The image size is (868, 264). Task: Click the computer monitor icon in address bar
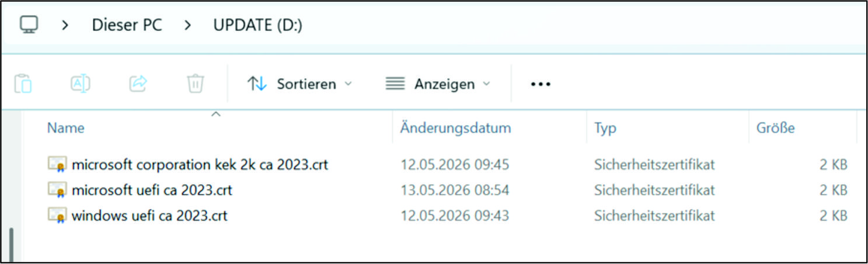(x=29, y=25)
